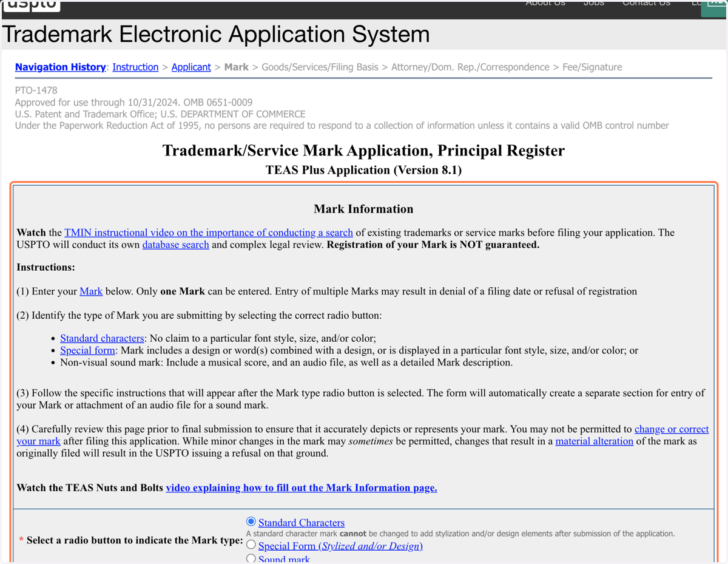Screen dimensions: 728x564
Task: Click the Mark link in instruction one
Action: 91,291
